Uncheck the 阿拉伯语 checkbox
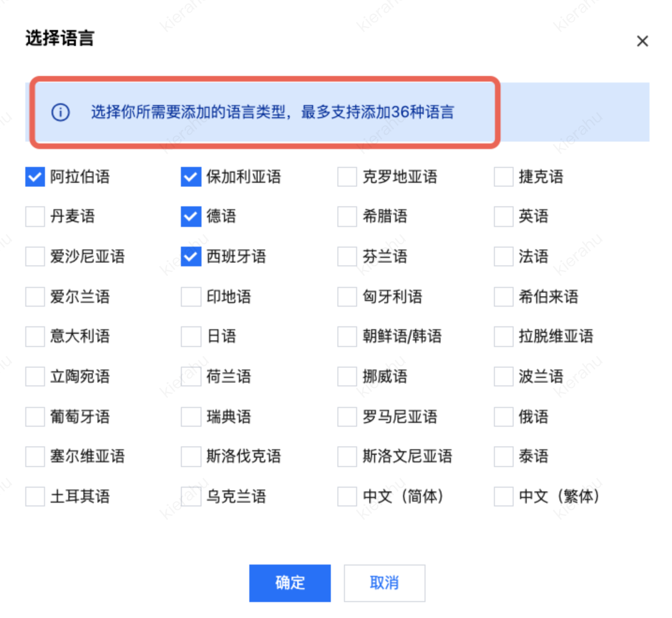 35,177
